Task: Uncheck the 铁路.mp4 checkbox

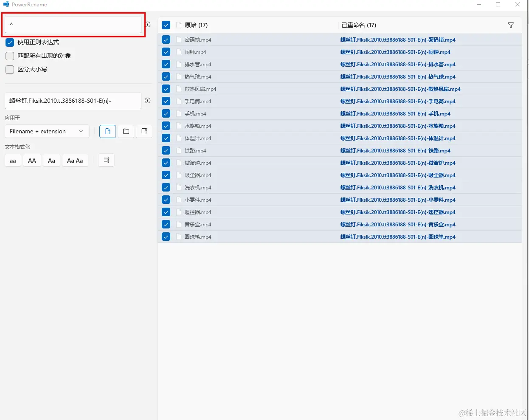Action: coord(166,151)
